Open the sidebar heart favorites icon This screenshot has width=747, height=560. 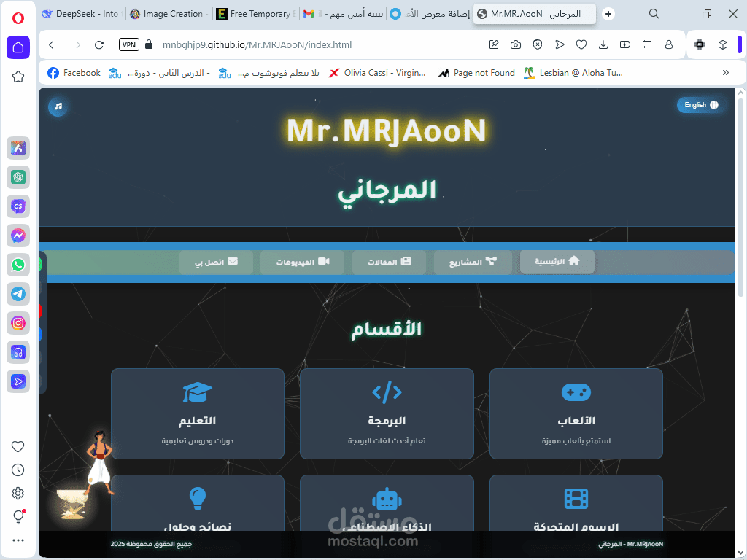(18, 447)
